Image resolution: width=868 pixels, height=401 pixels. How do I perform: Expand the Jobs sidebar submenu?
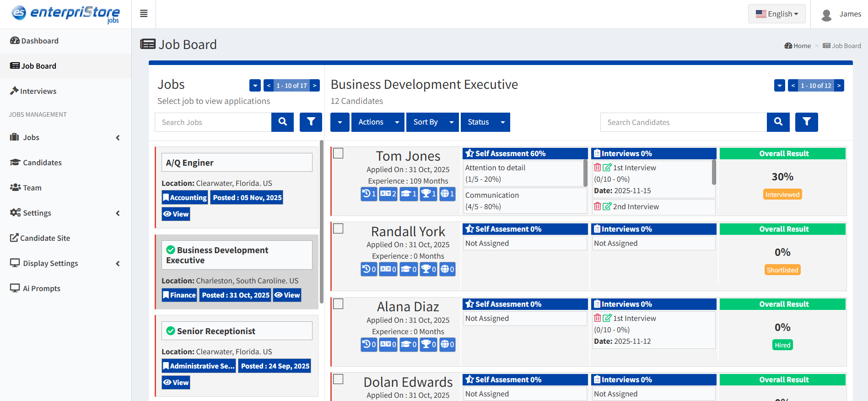click(65, 137)
